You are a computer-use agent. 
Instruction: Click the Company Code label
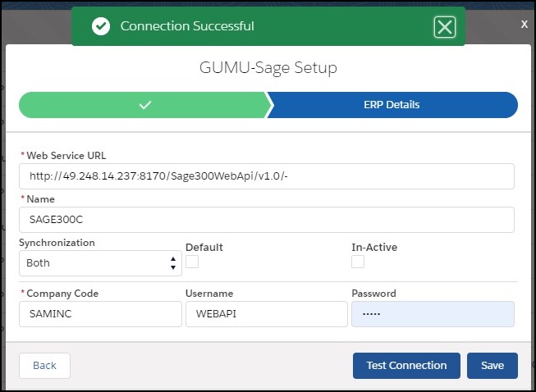pyautogui.click(x=62, y=294)
